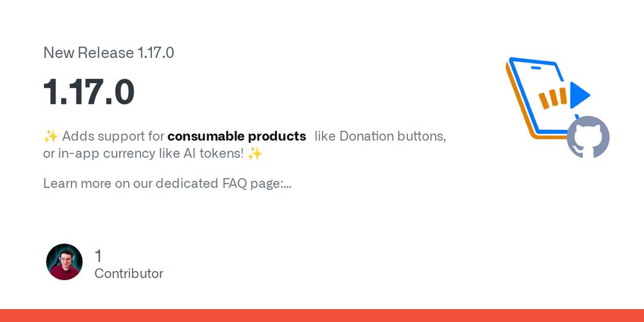
Task: Click the Adds support for text
Action: [x=113, y=137]
